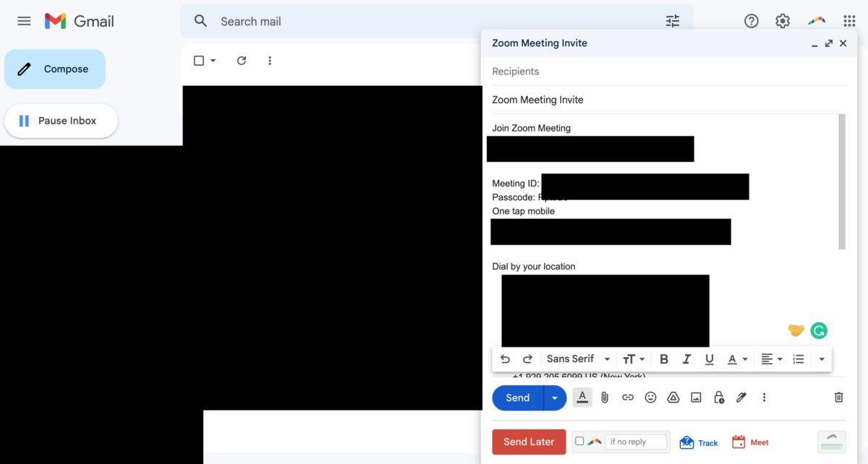868x464 pixels.
Task: Open the text alignment dropdown
Action: point(772,359)
